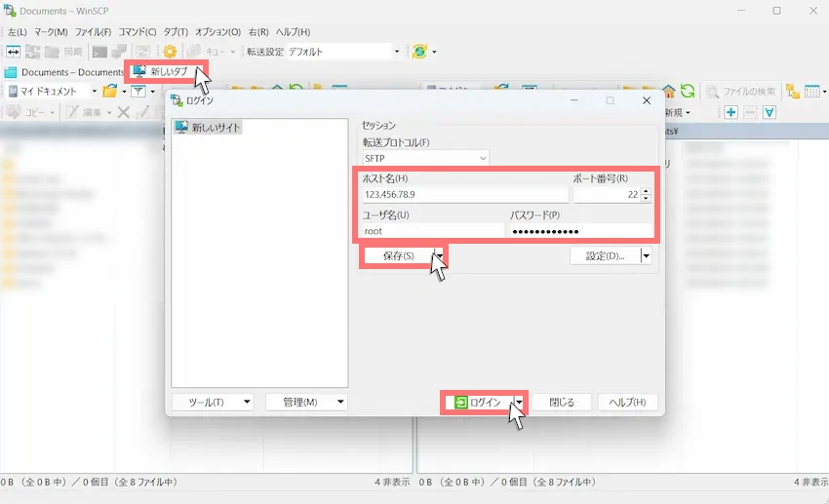This screenshot has height=504, width=829.
Task: Click the ポート番号 port number field
Action: tap(608, 194)
